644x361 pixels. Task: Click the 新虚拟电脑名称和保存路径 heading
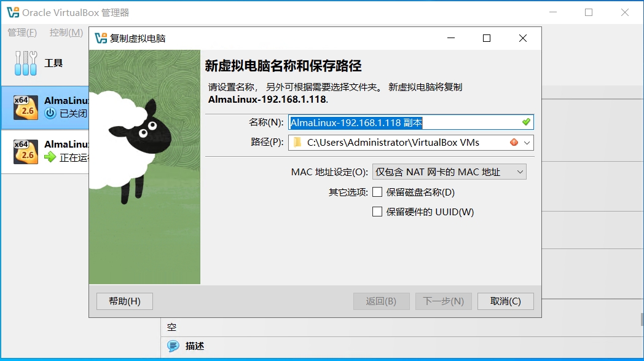pyautogui.click(x=283, y=66)
